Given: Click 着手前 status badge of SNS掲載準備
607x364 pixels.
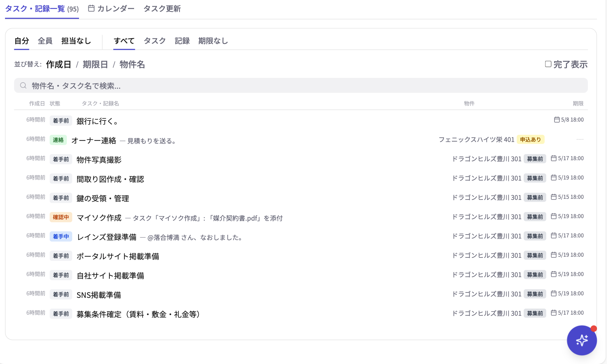Looking at the screenshot, I should [61, 295].
